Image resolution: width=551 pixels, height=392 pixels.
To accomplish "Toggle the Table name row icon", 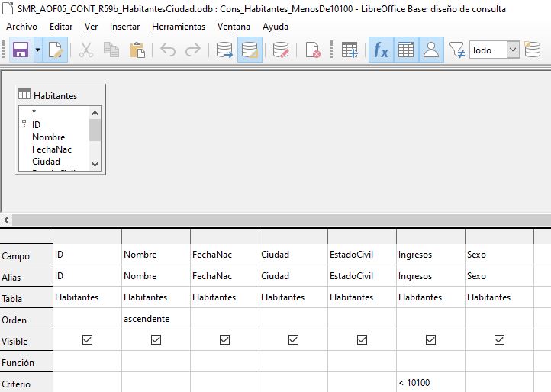I will tap(406, 50).
